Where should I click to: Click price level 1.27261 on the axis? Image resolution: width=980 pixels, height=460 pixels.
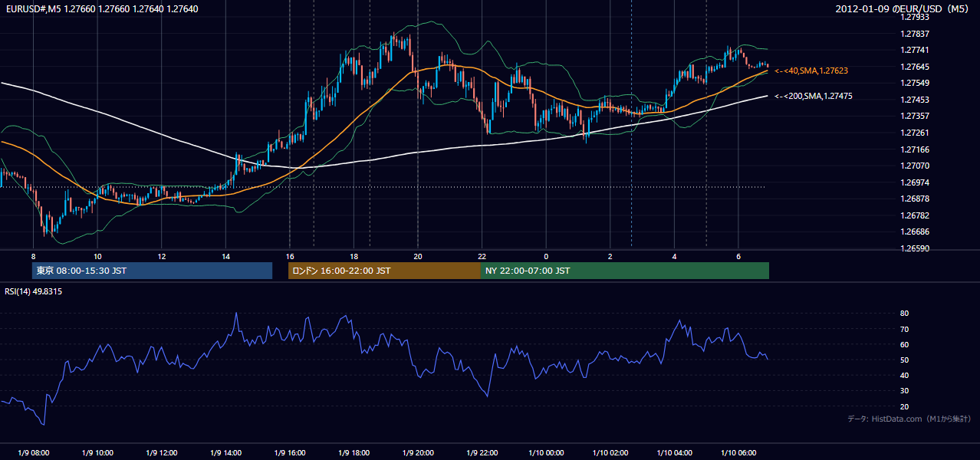click(915, 133)
